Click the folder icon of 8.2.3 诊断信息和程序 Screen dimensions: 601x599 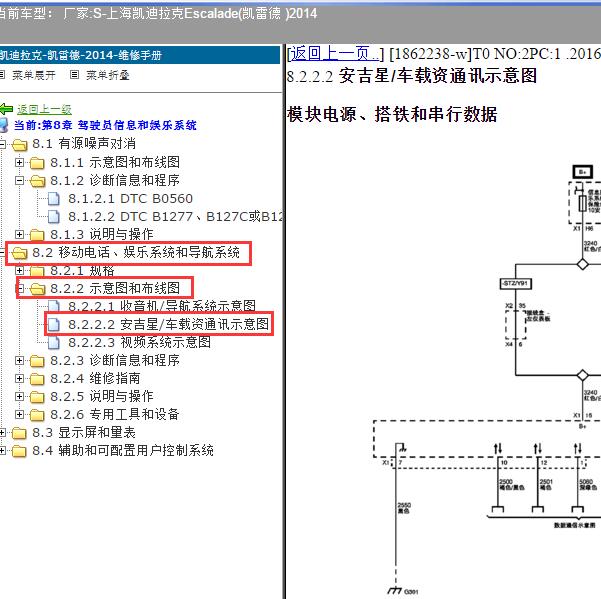coord(37,361)
